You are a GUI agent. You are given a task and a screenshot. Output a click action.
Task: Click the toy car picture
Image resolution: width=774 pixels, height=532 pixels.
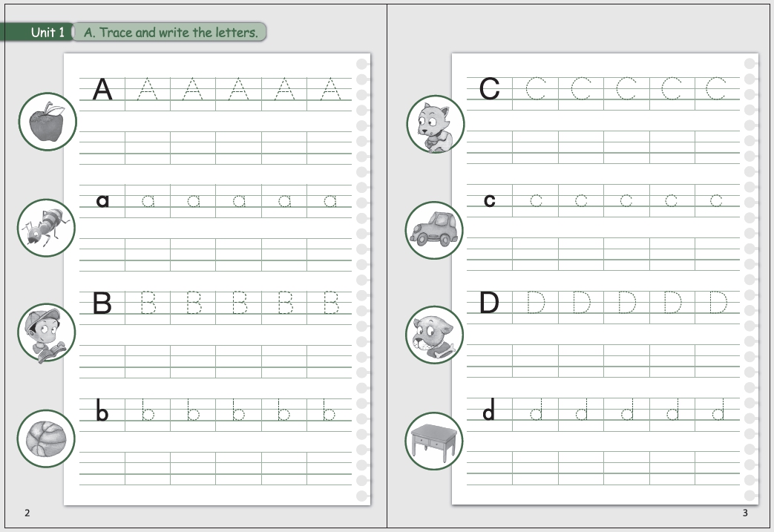pos(436,230)
